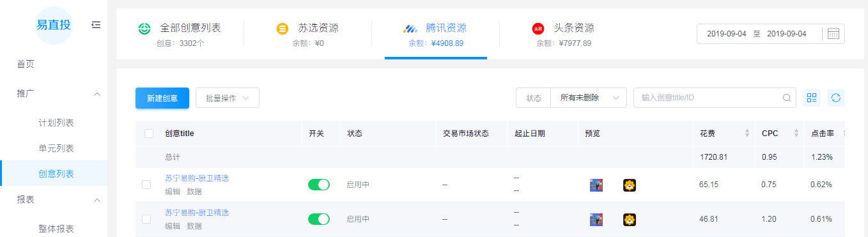Image resolution: width=868 pixels, height=237 pixels.
Task: Sort the table by 花费 column arrows
Action: 747,134
